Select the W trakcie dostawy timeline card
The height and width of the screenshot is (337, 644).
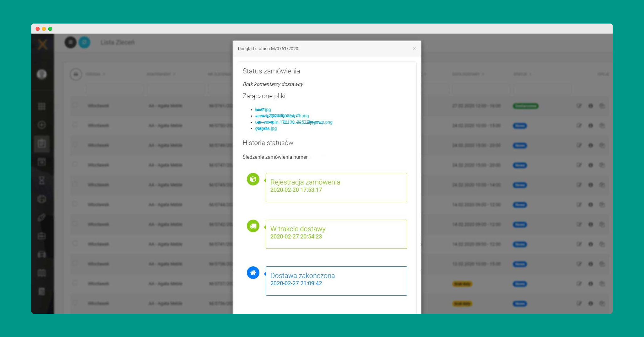pos(336,234)
